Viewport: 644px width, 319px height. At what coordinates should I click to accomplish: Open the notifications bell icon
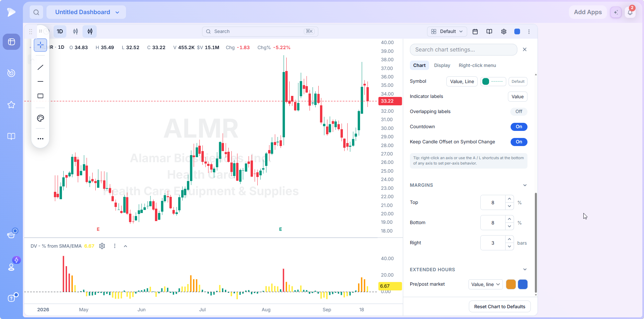click(630, 12)
